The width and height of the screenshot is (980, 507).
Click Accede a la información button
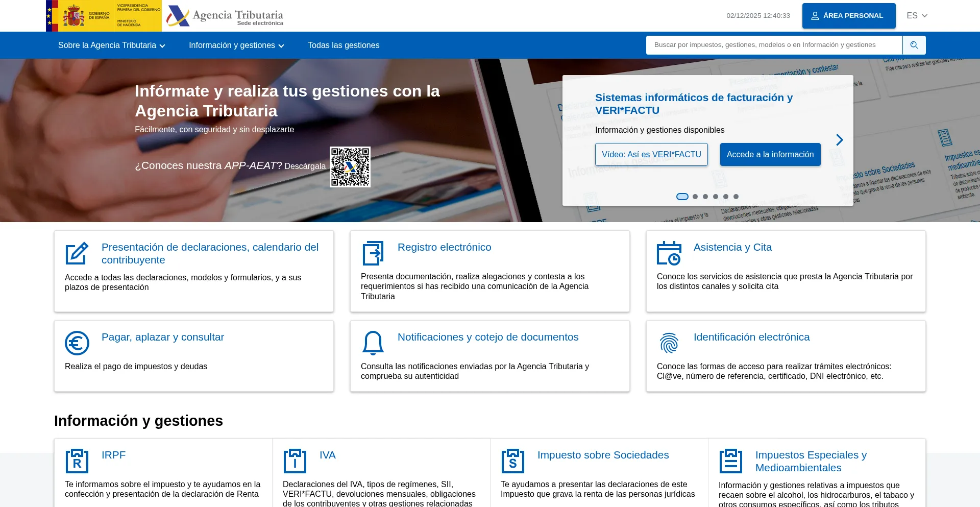770,155
